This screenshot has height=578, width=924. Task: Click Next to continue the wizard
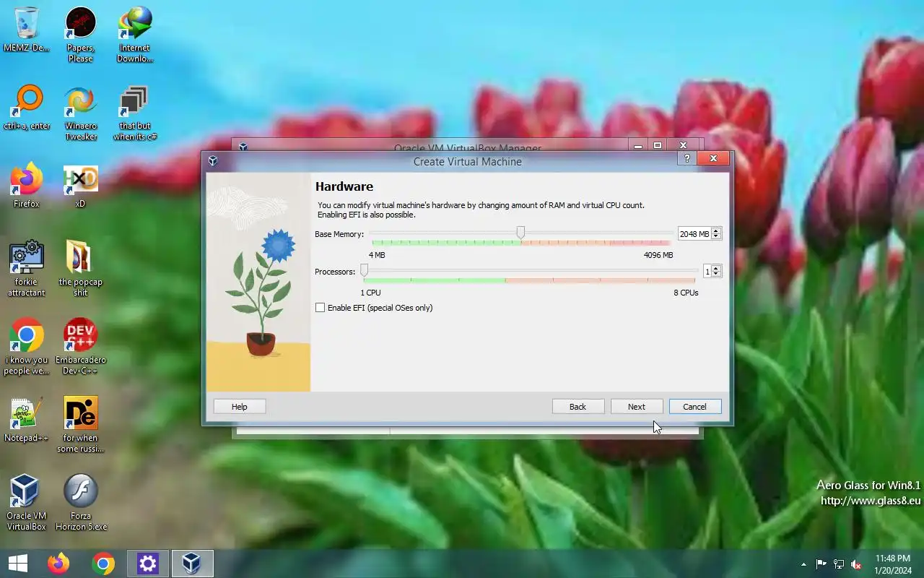[x=637, y=407]
